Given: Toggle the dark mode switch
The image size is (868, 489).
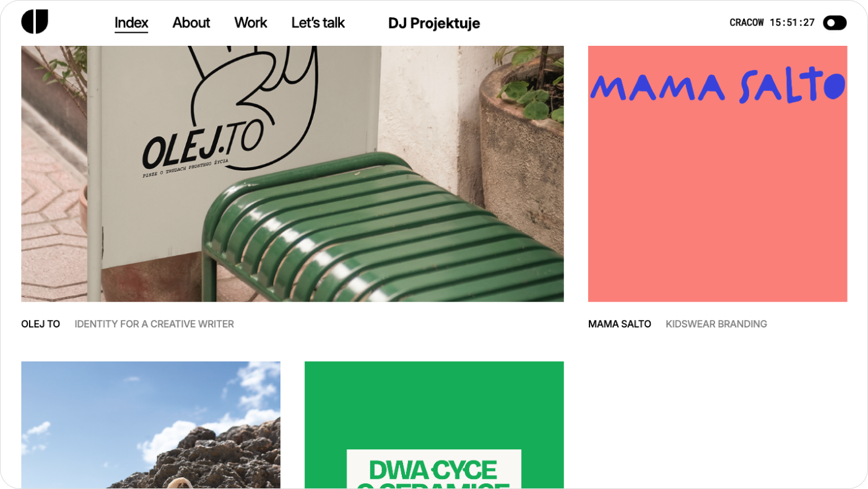Looking at the screenshot, I should tap(835, 23).
